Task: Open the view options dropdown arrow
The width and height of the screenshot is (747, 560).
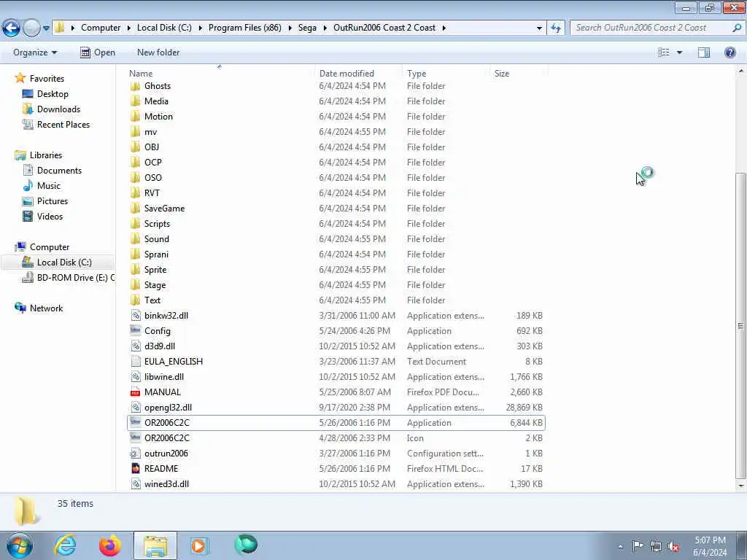Action: [680, 52]
